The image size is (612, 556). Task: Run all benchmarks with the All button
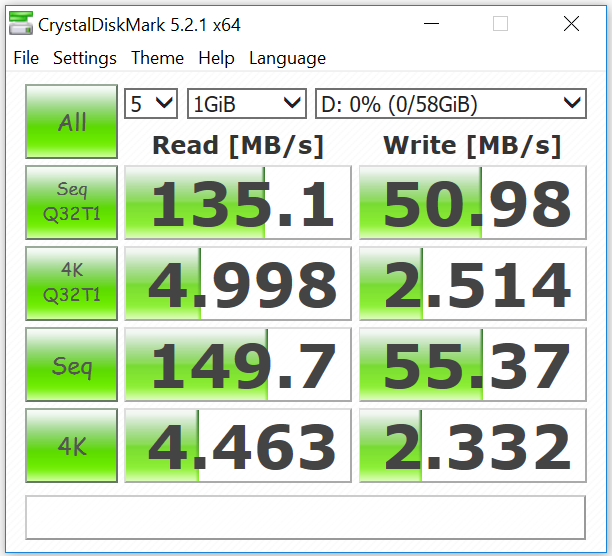71,122
